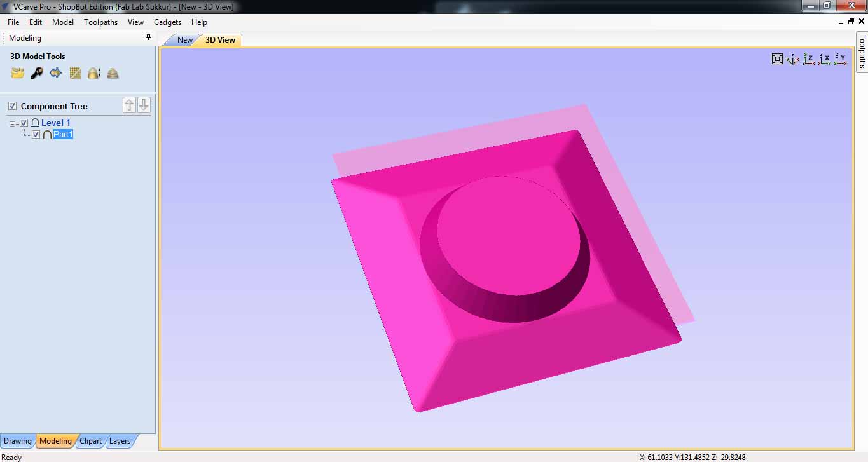
Task: Switch to isometric view axis icon
Action: pos(793,59)
